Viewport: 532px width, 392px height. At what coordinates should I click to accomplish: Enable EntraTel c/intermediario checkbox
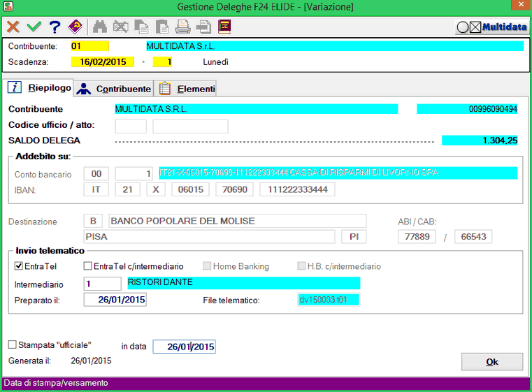tap(87, 266)
